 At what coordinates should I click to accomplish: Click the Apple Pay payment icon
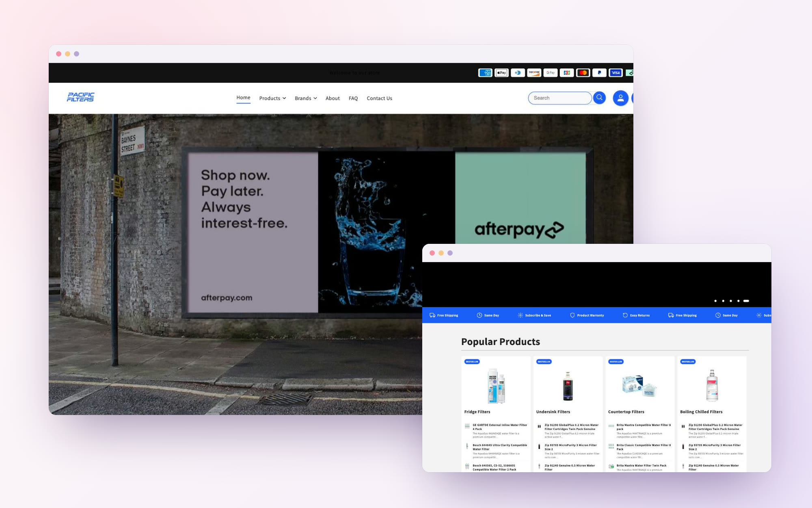click(x=501, y=73)
